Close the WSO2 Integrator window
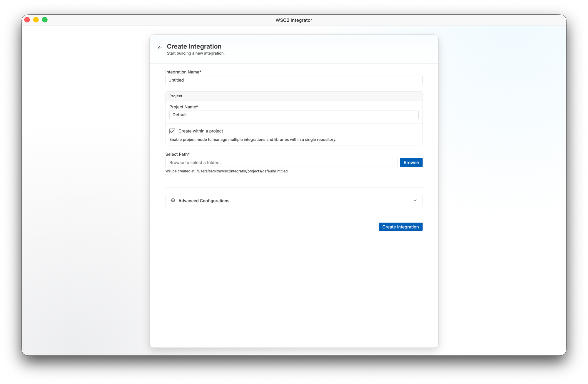This screenshot has height=384, width=588. [x=27, y=20]
